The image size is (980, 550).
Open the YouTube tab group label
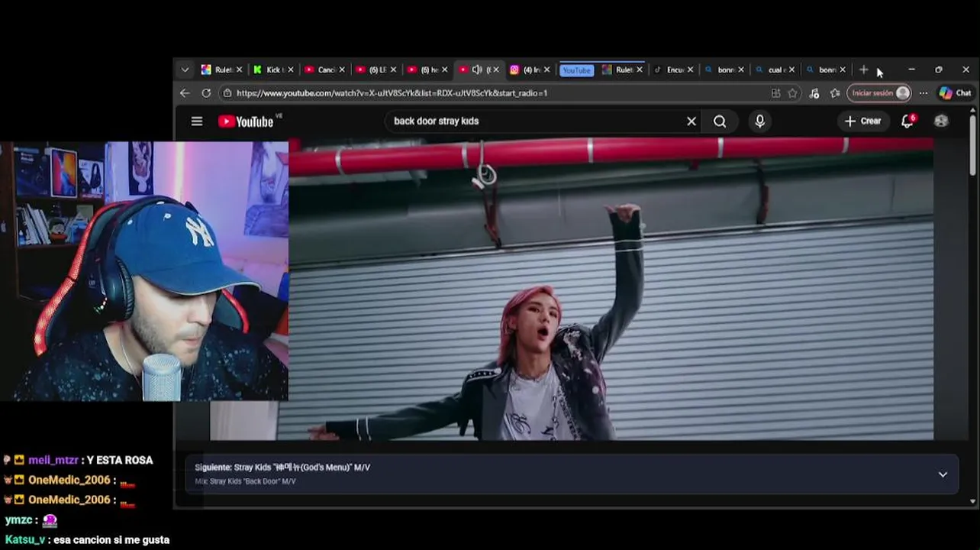click(x=576, y=70)
